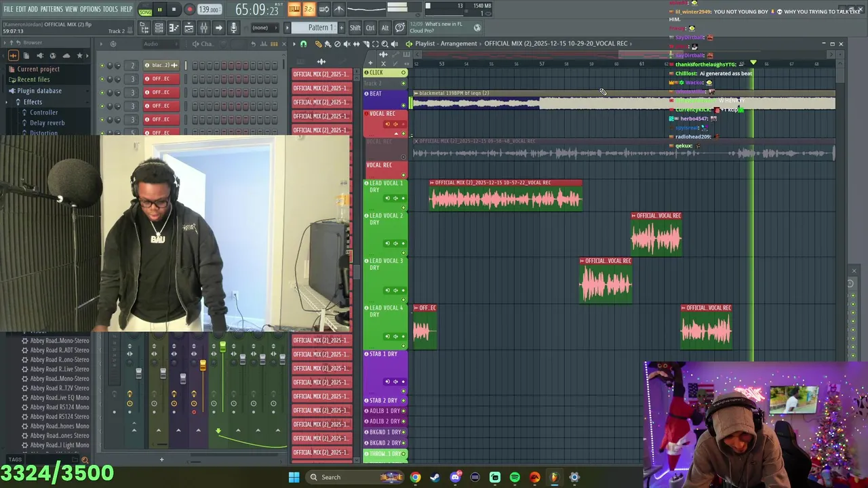The image size is (868, 488).
Task: Toggle the Ctrl modifier button
Action: pos(370,28)
